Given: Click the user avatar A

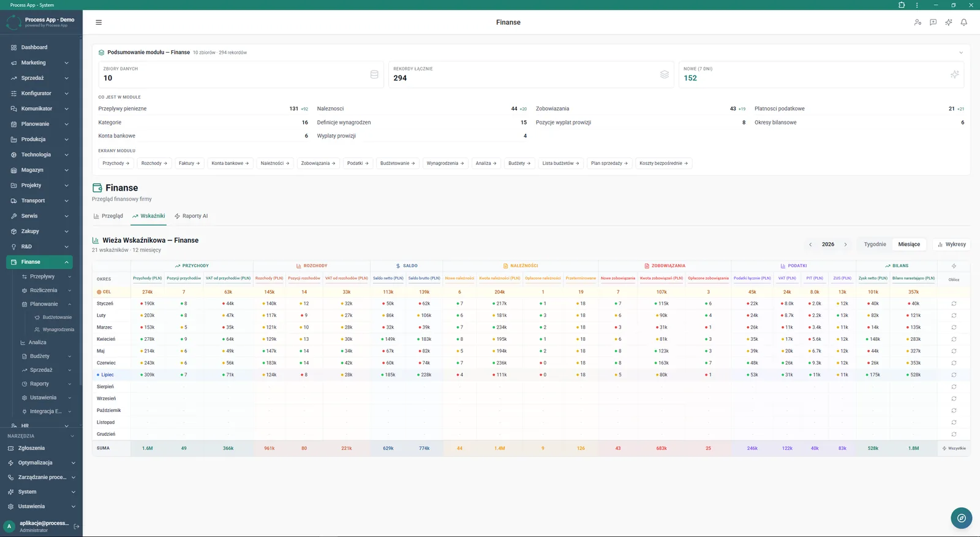Looking at the screenshot, I should tap(9, 526).
